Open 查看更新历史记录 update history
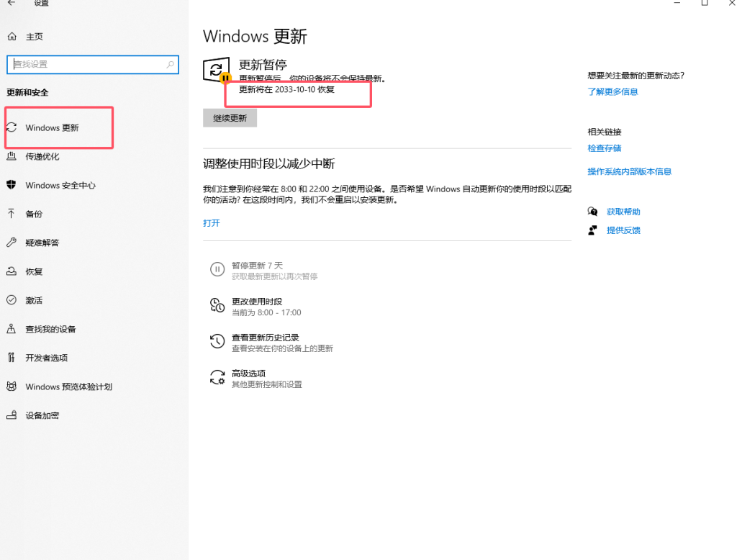Viewport: 737px width, 560px height. (265, 338)
